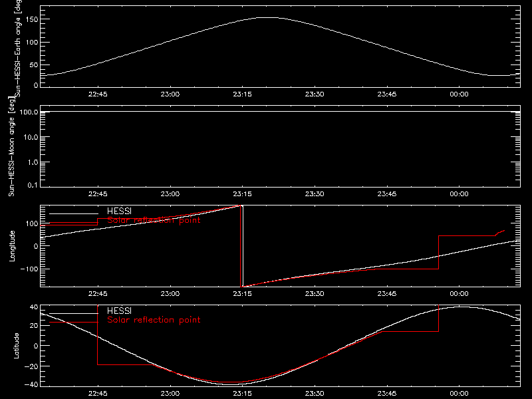The height and width of the screenshot is (399, 532).
Task: Click the 23:45 label under Latitude plot
Action: click(387, 394)
